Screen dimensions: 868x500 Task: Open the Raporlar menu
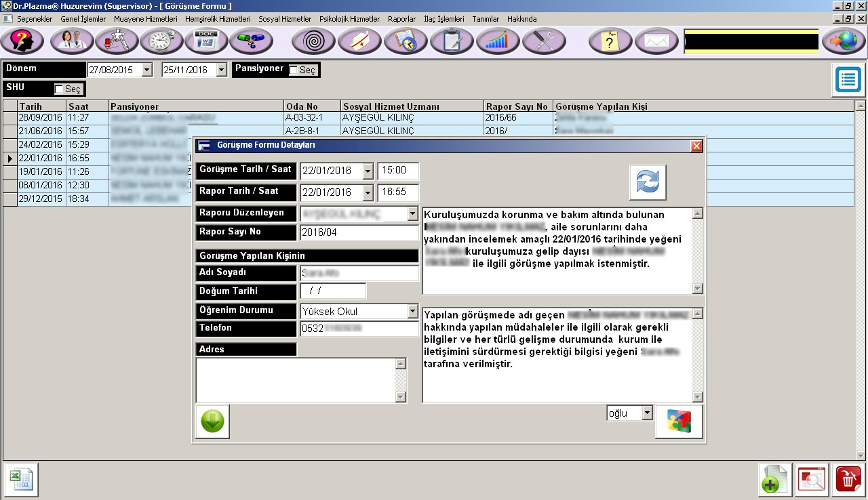pos(401,19)
